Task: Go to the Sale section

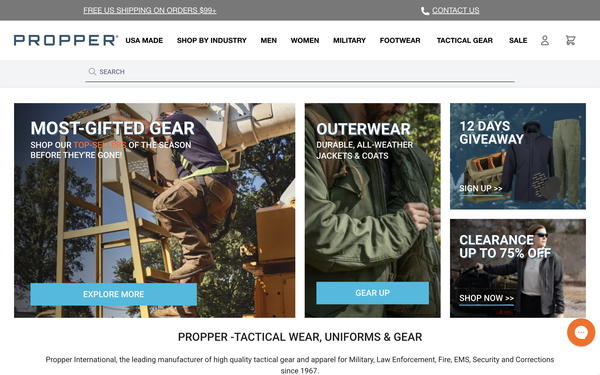Action: tap(518, 40)
